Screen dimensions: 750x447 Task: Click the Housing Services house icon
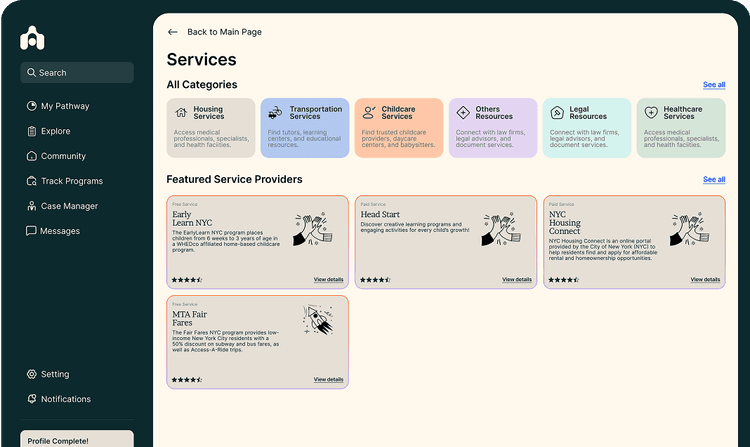coord(181,112)
